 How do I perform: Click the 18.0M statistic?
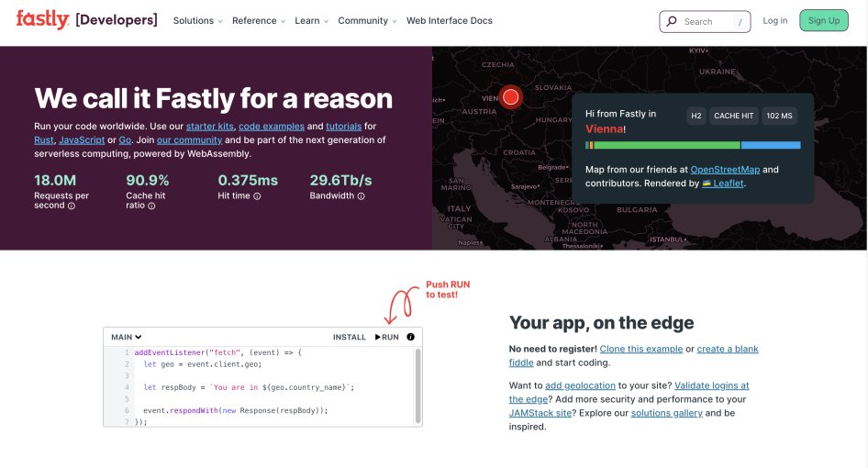(55, 181)
